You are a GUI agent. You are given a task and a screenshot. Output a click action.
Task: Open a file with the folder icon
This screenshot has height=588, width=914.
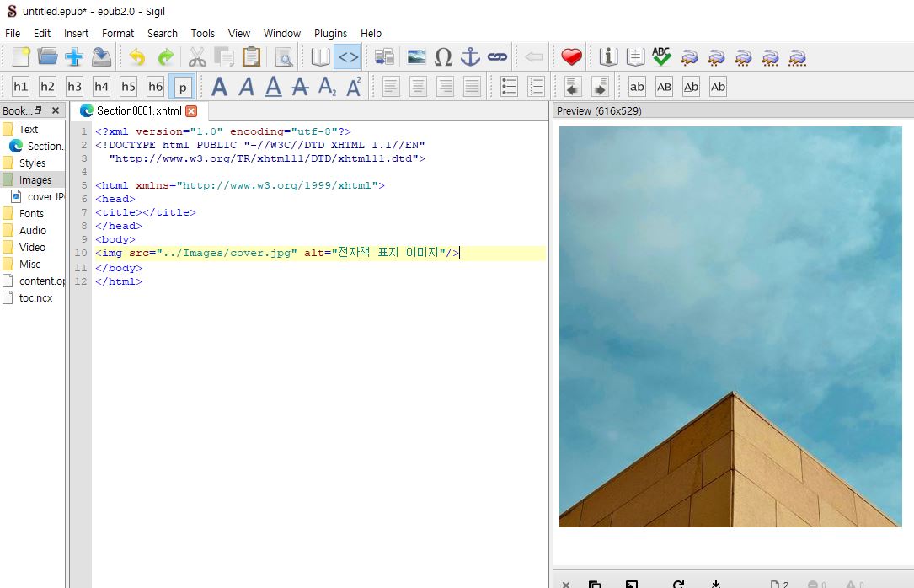(47, 57)
